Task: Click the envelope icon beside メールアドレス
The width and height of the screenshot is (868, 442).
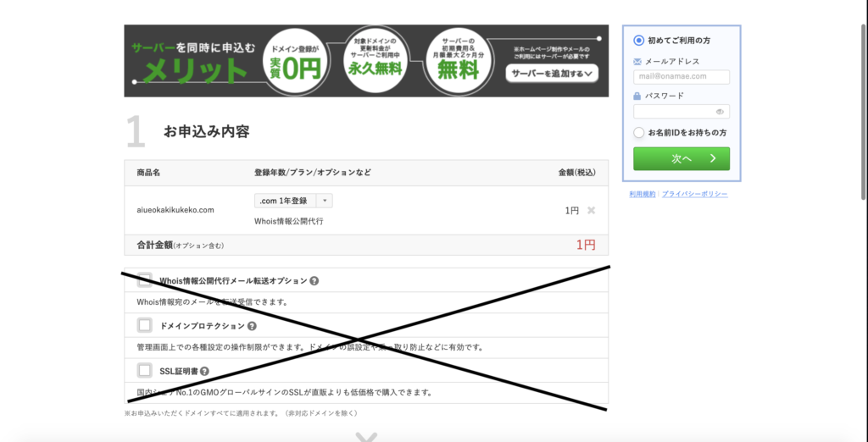Action: (637, 62)
